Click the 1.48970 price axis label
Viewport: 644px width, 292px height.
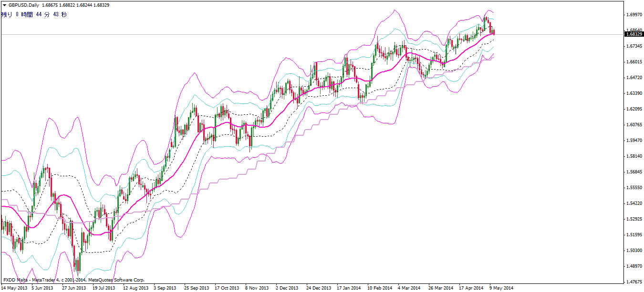click(x=634, y=266)
